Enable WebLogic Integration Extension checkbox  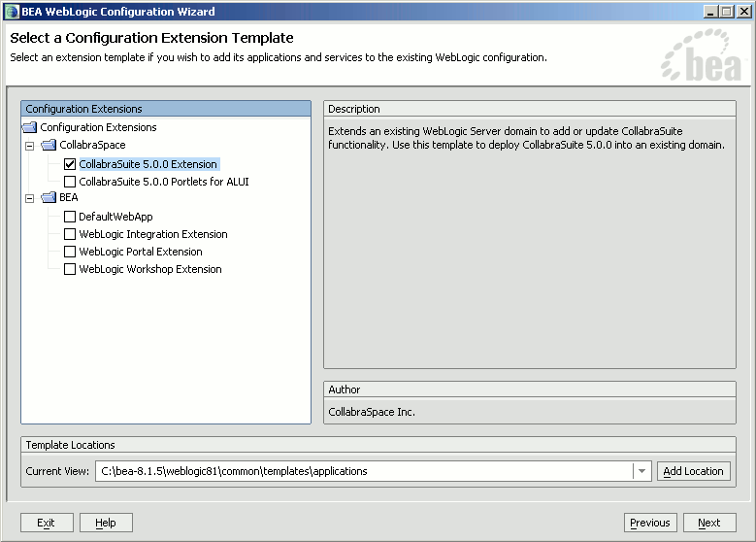[x=70, y=234]
